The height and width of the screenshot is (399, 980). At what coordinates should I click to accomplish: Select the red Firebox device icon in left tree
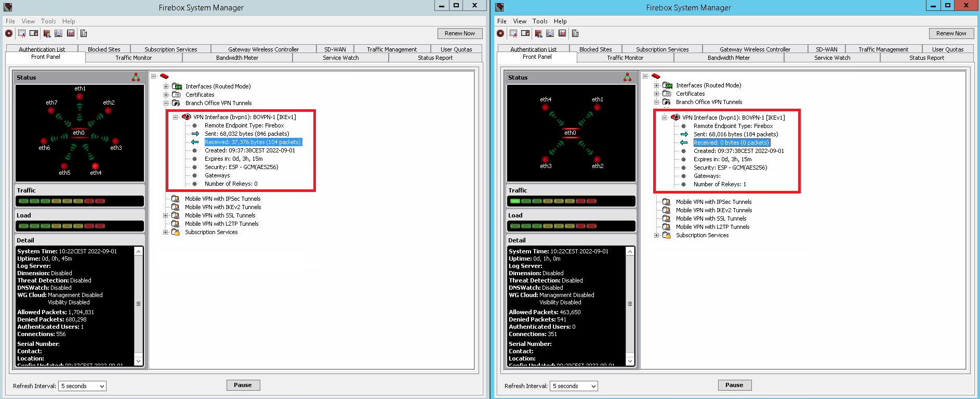164,76
